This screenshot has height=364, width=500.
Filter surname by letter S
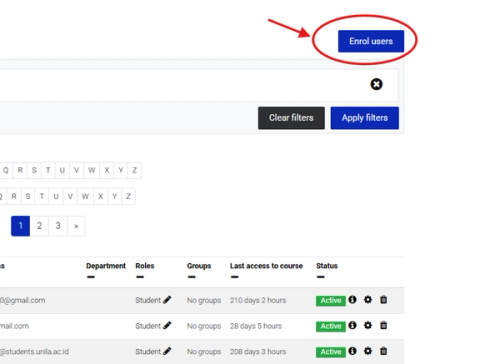coord(28,196)
